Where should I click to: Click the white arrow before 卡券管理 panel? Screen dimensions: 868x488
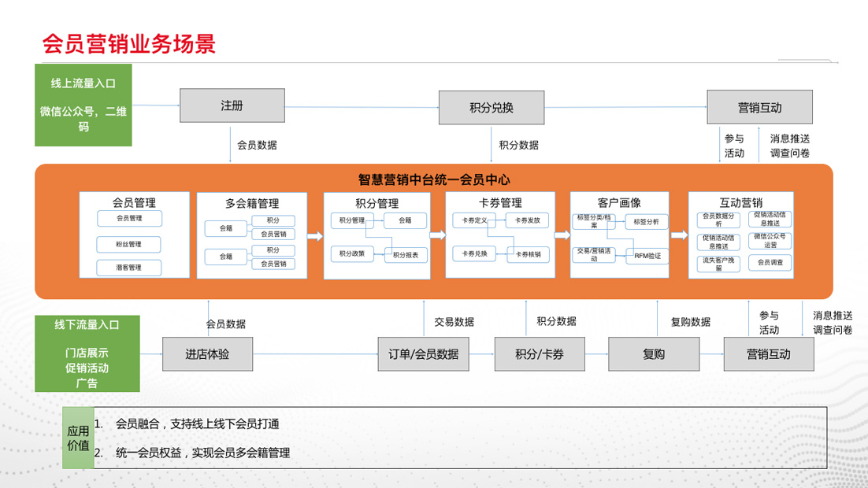(437, 235)
